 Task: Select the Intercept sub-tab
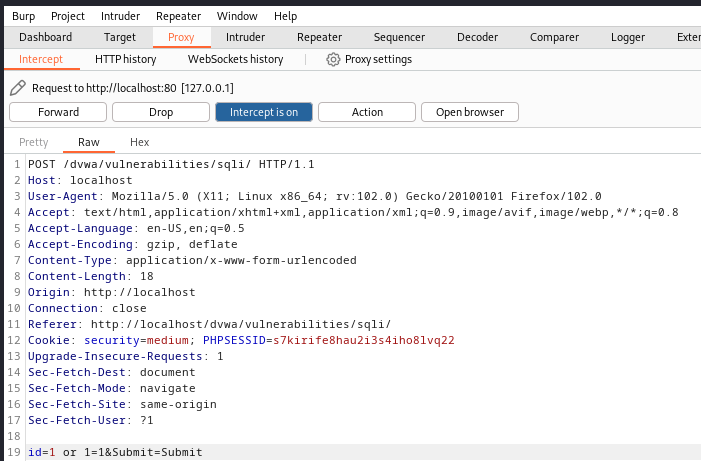coord(41,59)
